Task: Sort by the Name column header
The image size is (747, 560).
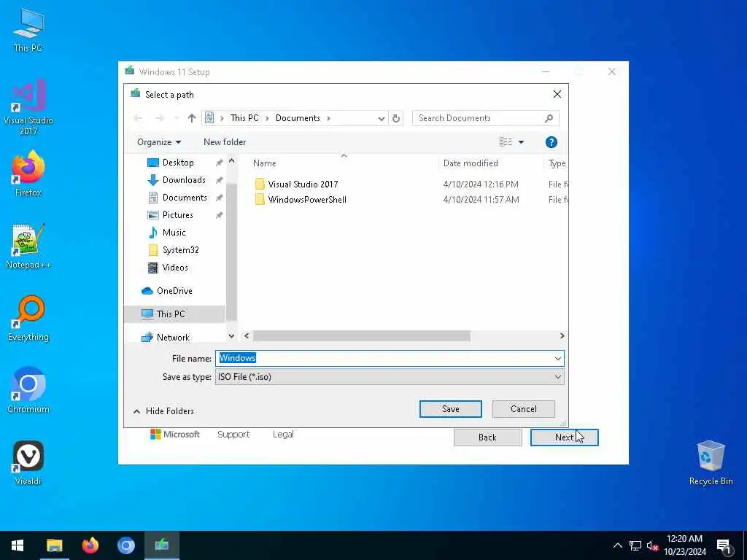Action: [x=264, y=163]
